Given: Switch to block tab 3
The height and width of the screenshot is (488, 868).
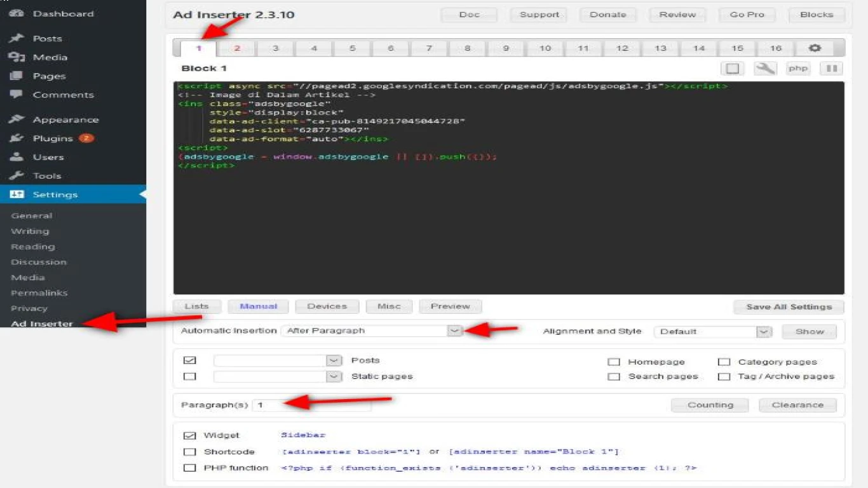Looking at the screenshot, I should tap(275, 48).
